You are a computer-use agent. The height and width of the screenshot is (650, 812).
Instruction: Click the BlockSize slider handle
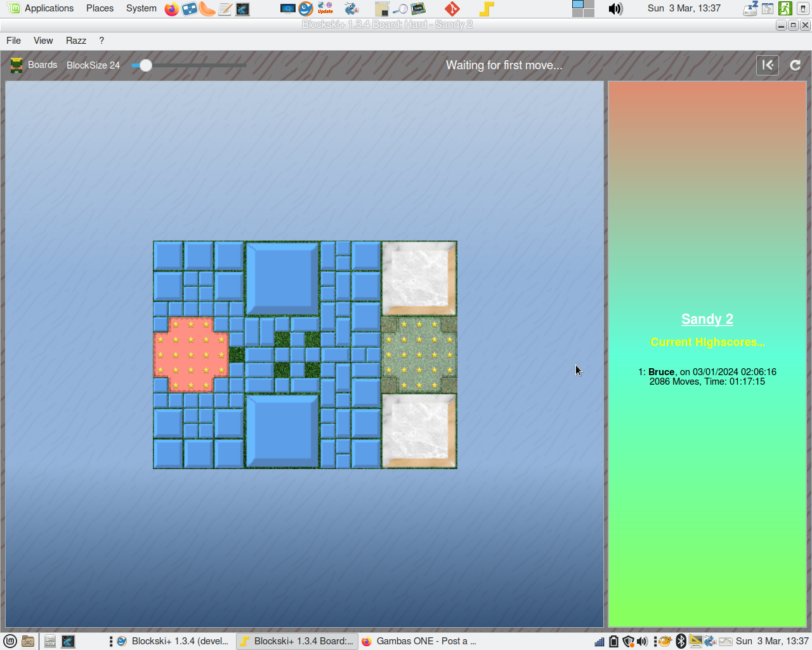[x=146, y=65]
